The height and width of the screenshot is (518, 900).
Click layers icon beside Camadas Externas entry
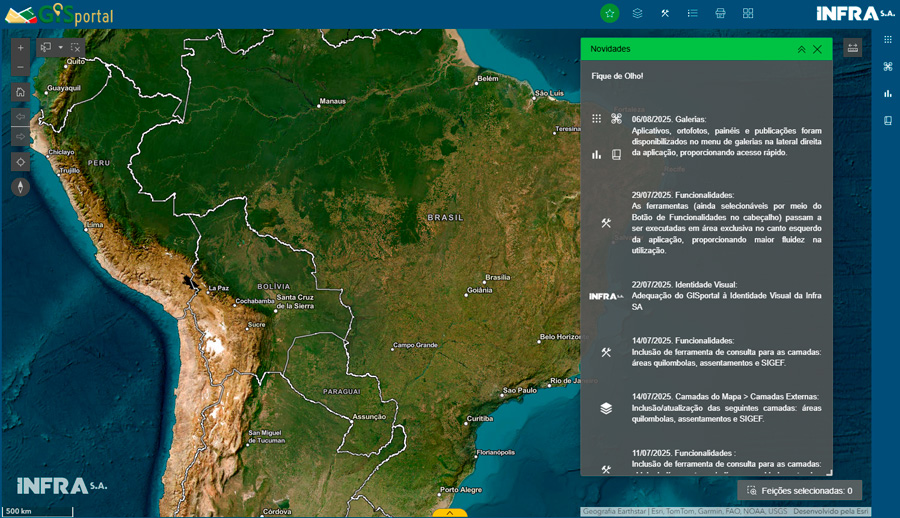606,408
